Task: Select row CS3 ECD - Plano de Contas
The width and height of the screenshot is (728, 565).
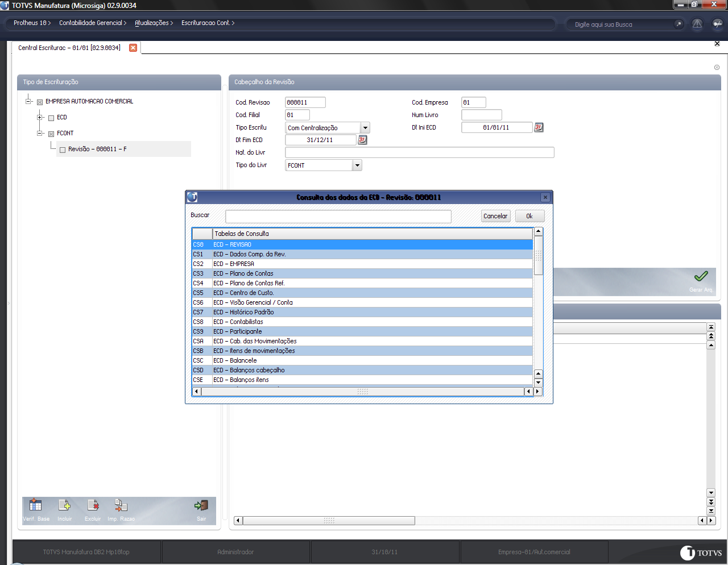Action: click(362, 273)
